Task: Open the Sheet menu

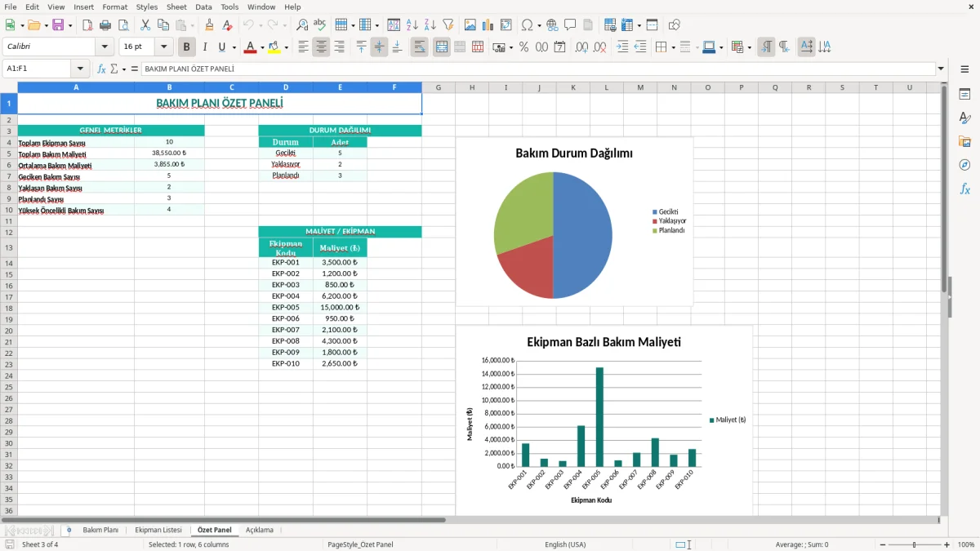Action: click(x=176, y=7)
